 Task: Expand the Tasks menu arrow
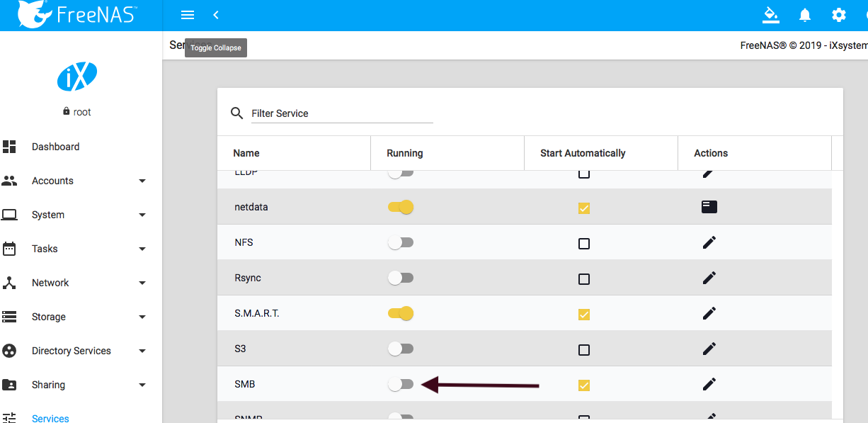[x=142, y=249]
